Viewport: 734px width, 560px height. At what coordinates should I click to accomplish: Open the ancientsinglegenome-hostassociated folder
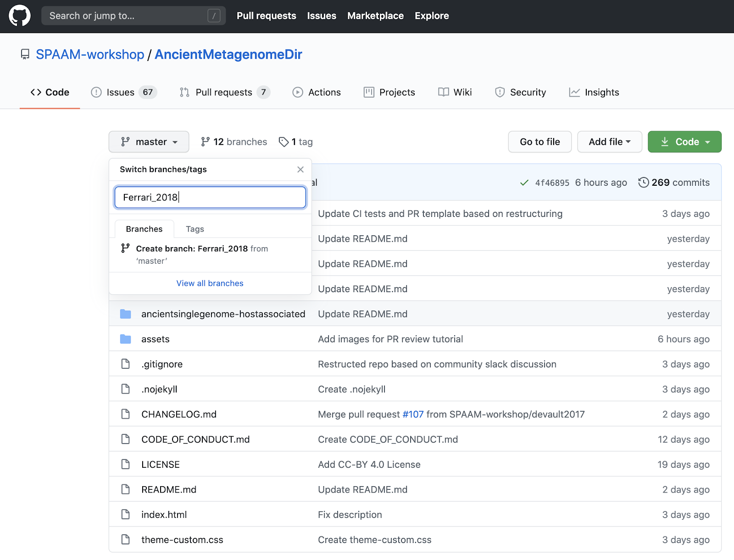(223, 314)
